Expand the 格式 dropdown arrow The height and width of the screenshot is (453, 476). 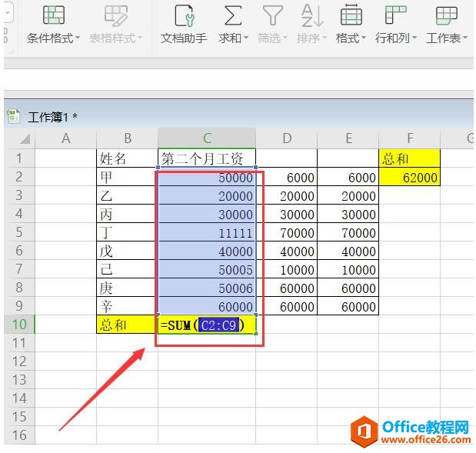[364, 38]
